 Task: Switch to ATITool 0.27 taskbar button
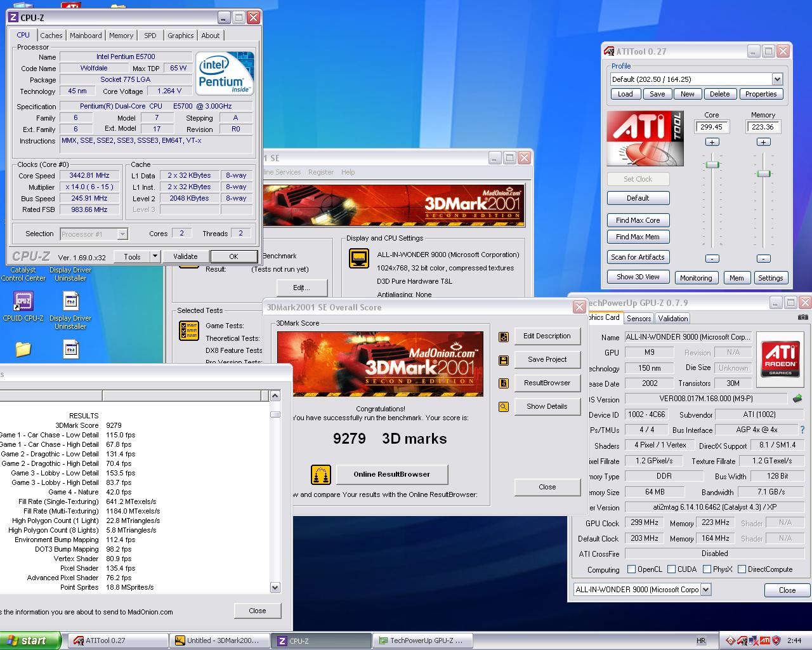[119, 640]
